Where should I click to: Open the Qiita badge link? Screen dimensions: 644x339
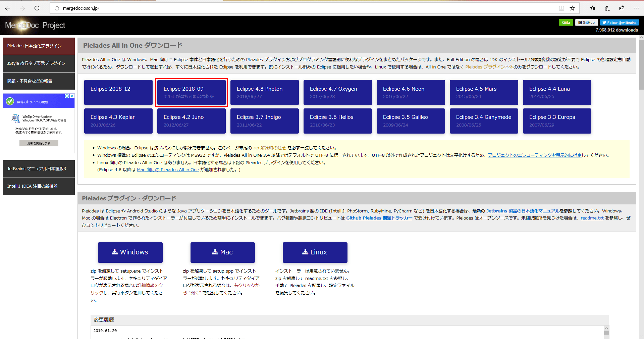pos(566,22)
